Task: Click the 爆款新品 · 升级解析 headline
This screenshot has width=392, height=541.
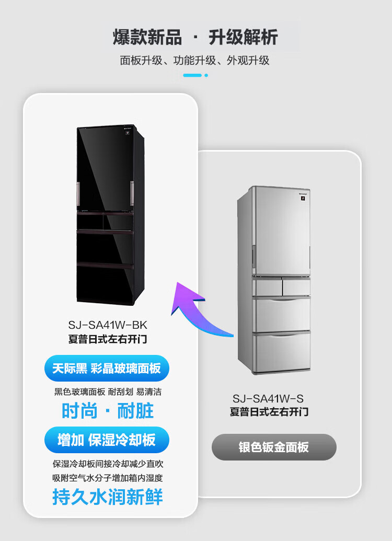Action: pos(195,37)
